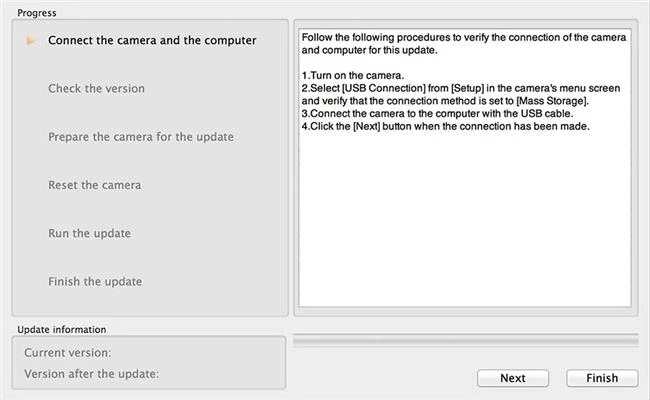This screenshot has width=650, height=400.
Task: Click the "Turn on the camera" instruction line
Action: click(353, 76)
